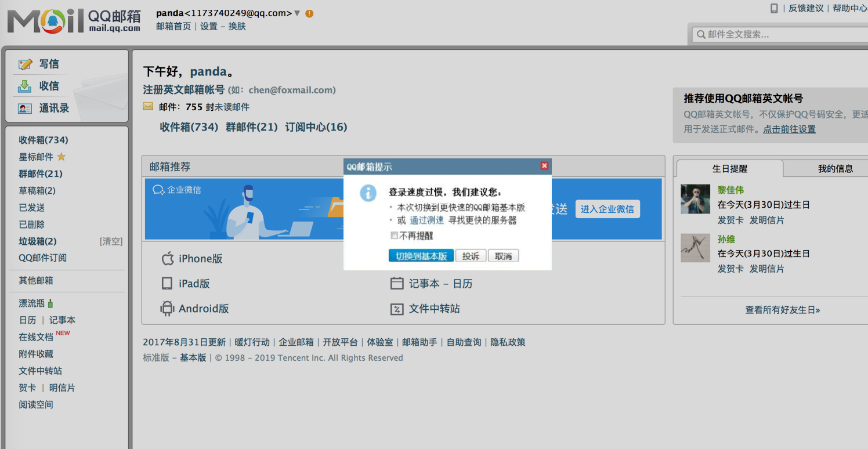Viewport: 868px width, 449px height.
Task: Open the 已删除 folder
Action: pyautogui.click(x=32, y=224)
